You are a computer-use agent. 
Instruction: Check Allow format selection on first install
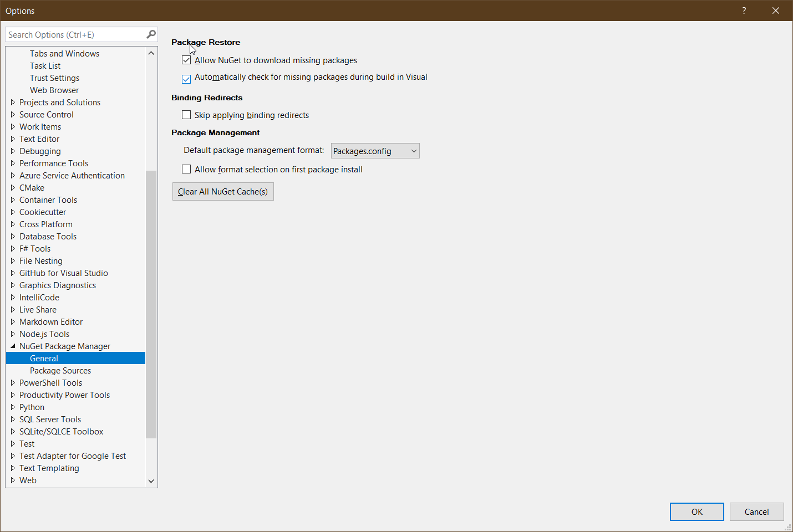point(186,170)
